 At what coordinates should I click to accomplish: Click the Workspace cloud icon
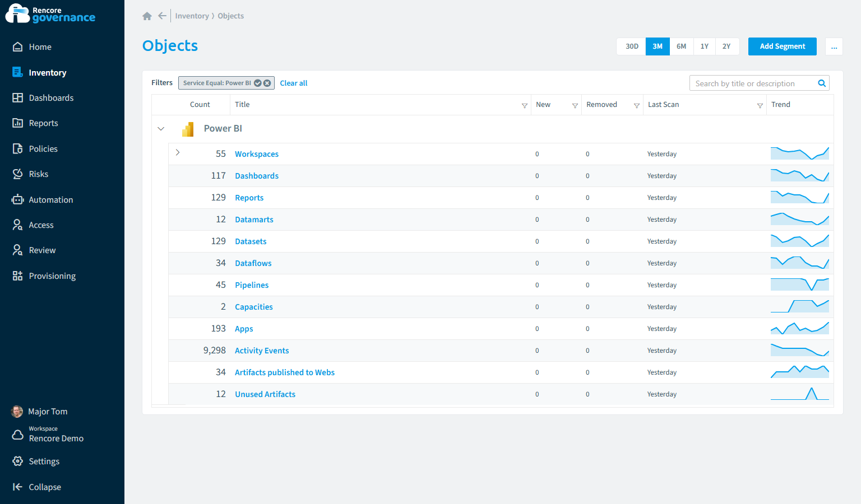[18, 435]
